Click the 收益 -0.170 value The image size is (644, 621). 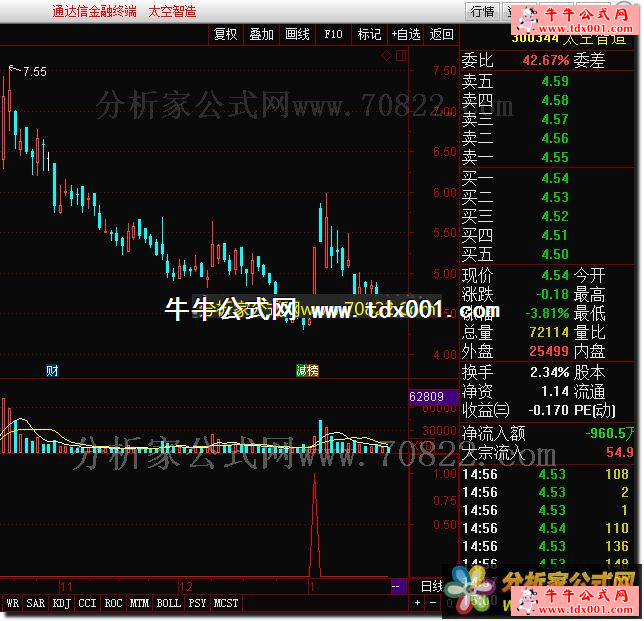click(549, 410)
